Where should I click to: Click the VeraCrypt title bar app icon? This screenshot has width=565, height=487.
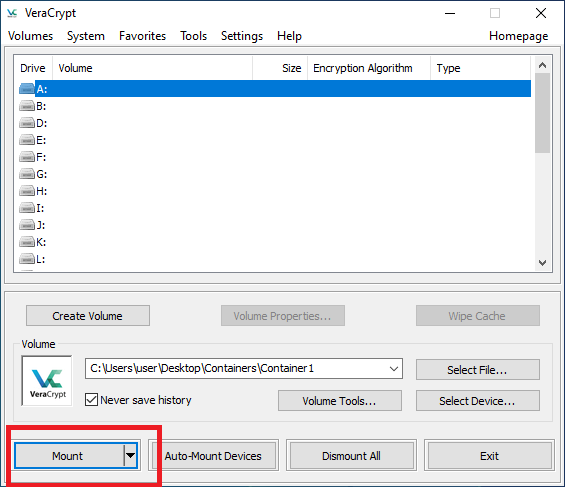12,13
